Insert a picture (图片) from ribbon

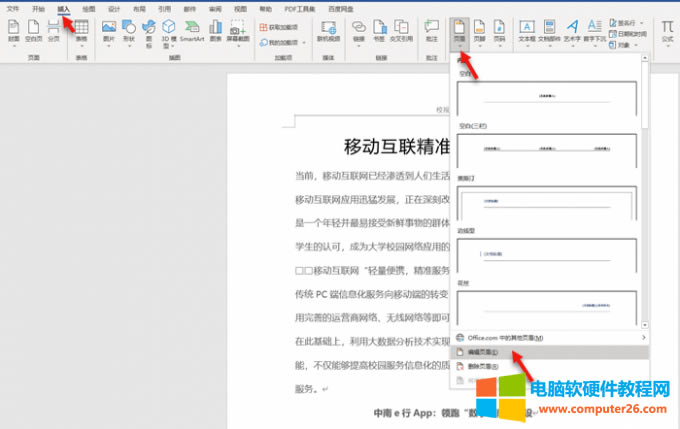coord(109,29)
